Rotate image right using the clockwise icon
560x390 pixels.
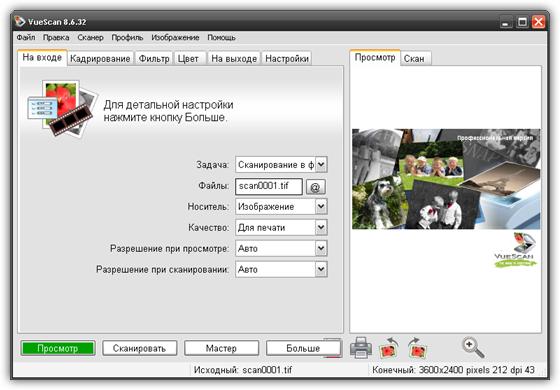click(x=418, y=348)
